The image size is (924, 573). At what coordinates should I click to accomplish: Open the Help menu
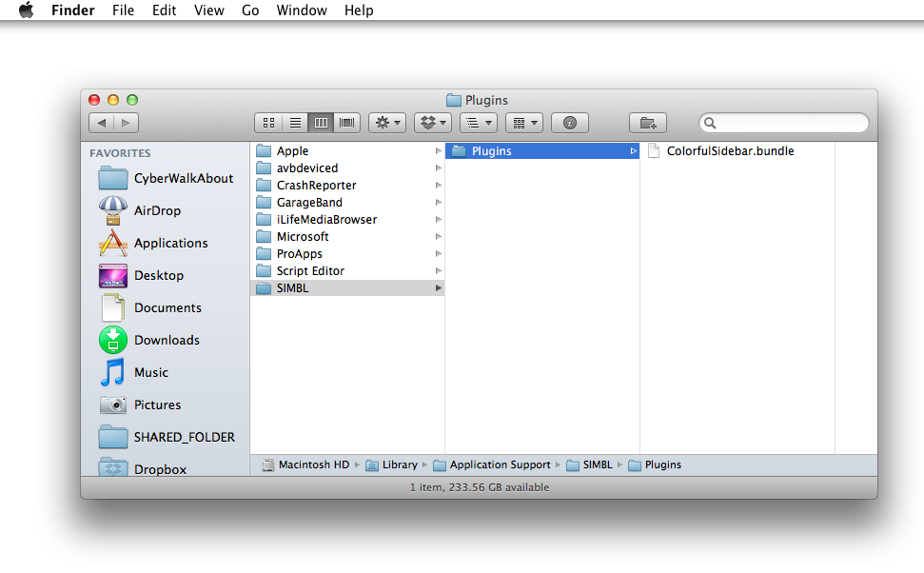pyautogui.click(x=359, y=10)
